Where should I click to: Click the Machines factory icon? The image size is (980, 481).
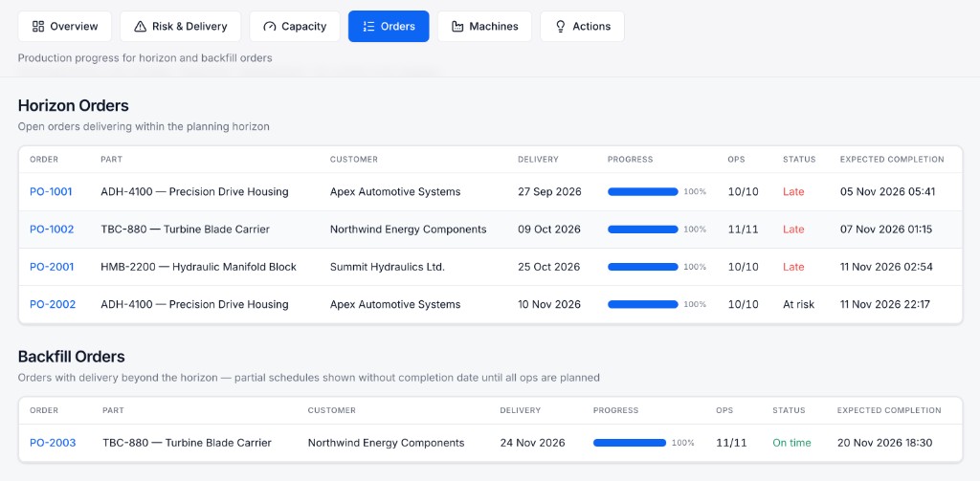[x=457, y=26]
